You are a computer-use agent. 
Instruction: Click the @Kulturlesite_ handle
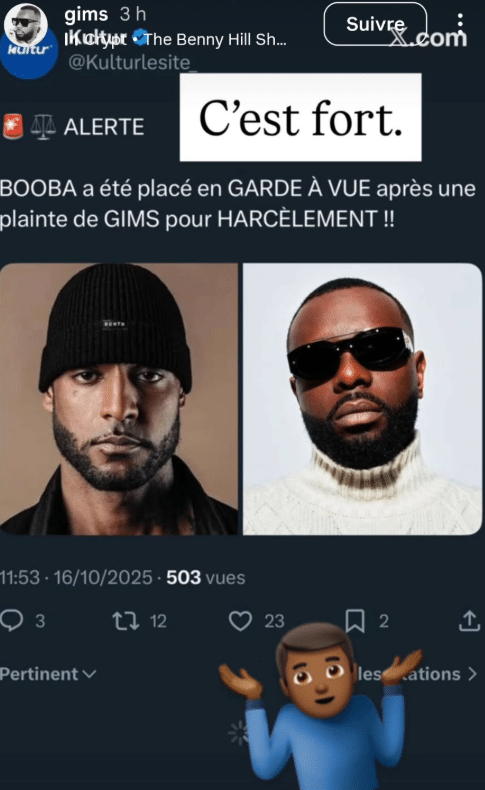pyautogui.click(x=132, y=62)
